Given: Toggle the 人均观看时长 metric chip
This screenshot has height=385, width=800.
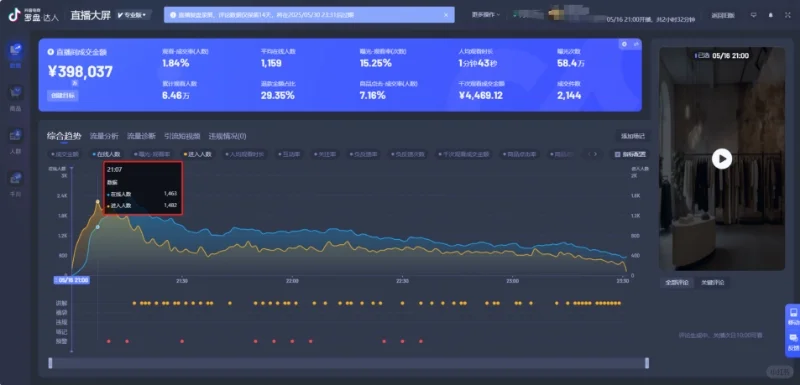Looking at the screenshot, I should 245,154.
